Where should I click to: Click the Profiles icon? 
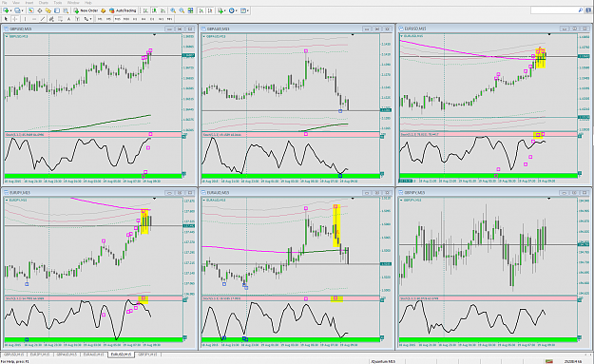17,10
